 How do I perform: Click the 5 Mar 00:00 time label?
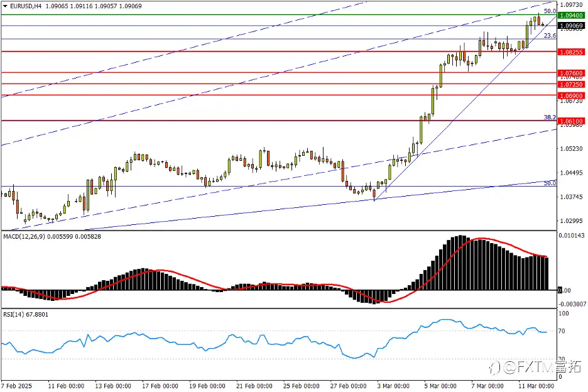coord(440,386)
